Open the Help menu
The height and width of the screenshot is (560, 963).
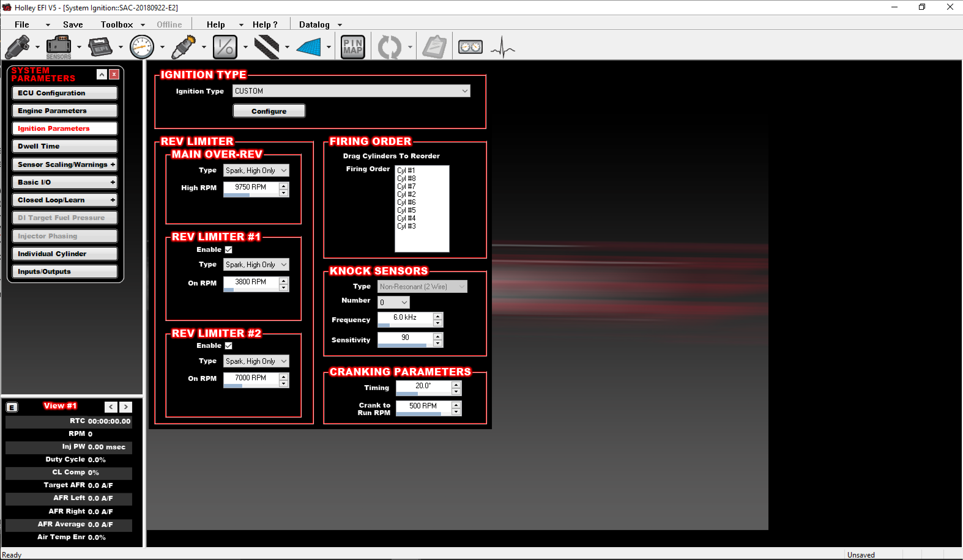(216, 24)
